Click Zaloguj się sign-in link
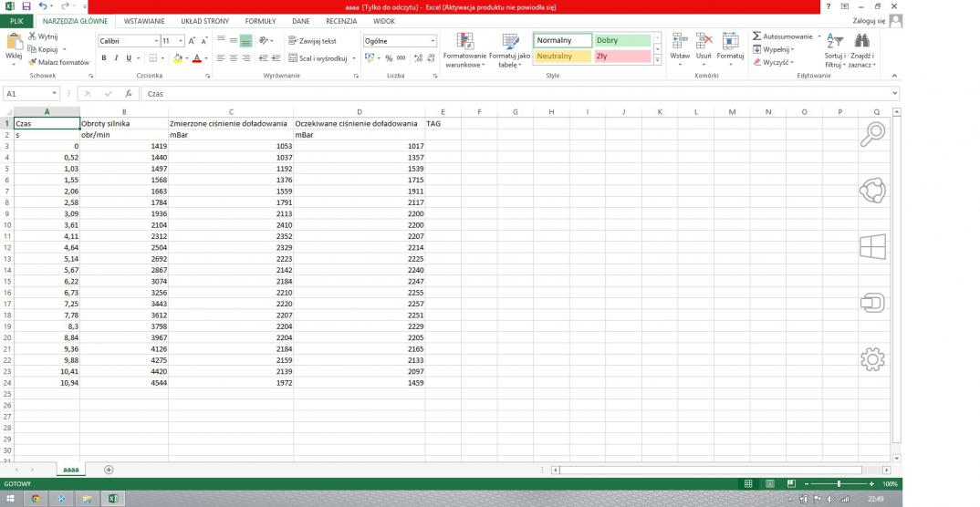 click(869, 21)
